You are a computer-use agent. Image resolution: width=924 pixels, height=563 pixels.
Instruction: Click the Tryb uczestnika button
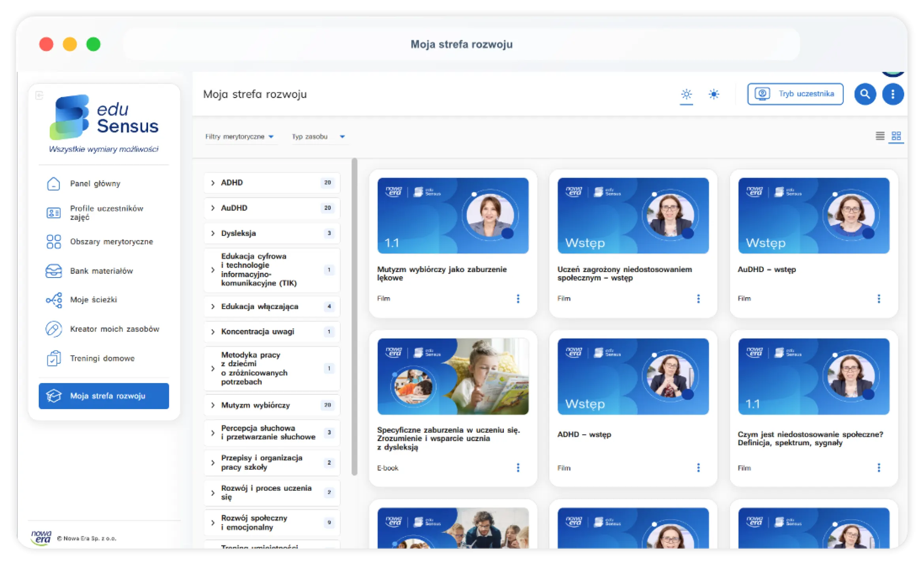pyautogui.click(x=795, y=94)
